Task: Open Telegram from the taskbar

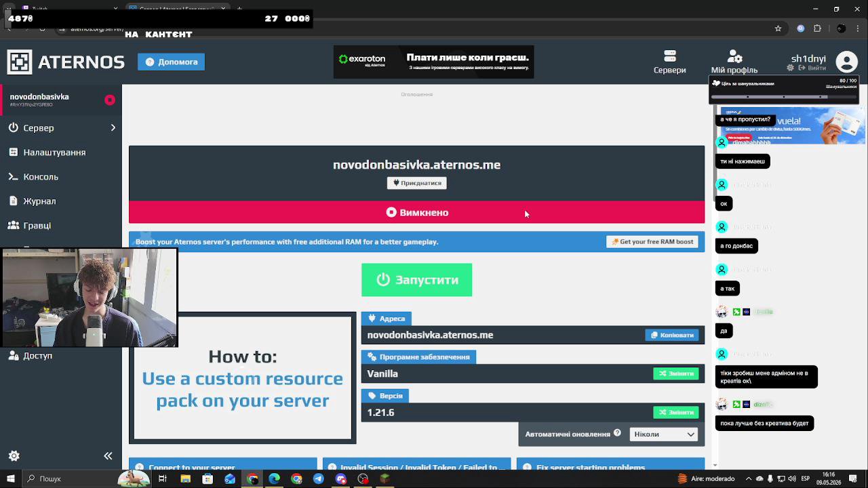Action: point(318,479)
